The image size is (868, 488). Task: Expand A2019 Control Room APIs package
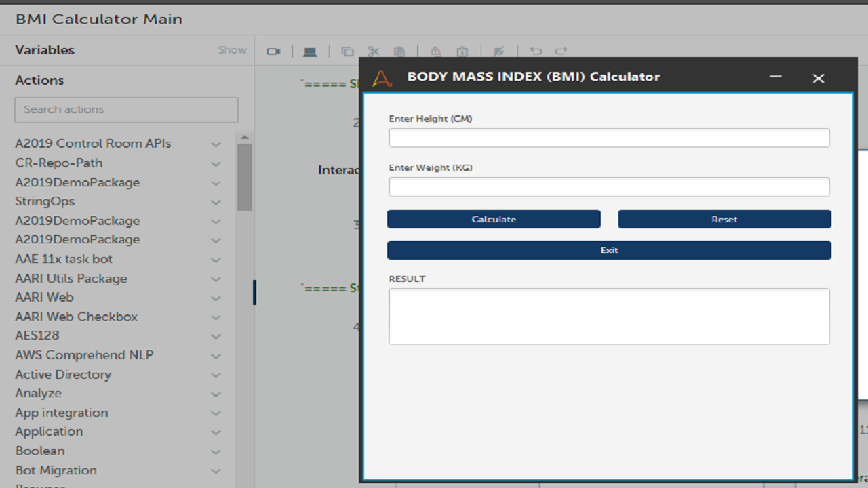click(x=216, y=144)
